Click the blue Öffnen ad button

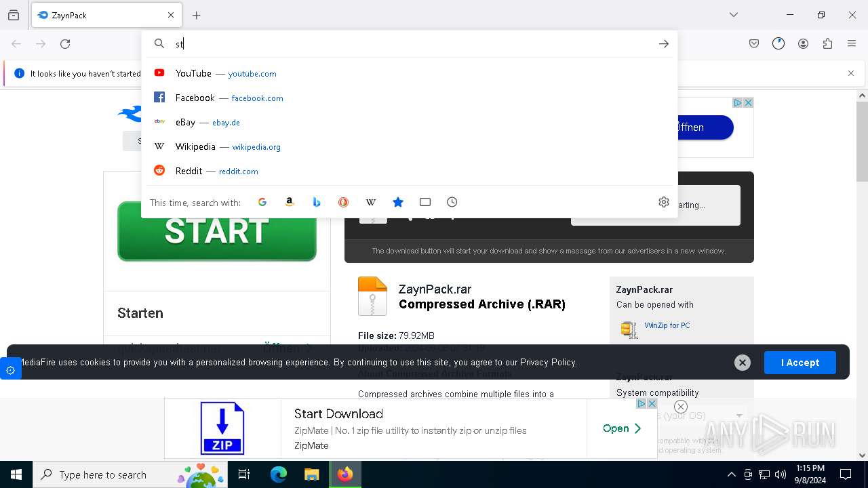(x=705, y=127)
